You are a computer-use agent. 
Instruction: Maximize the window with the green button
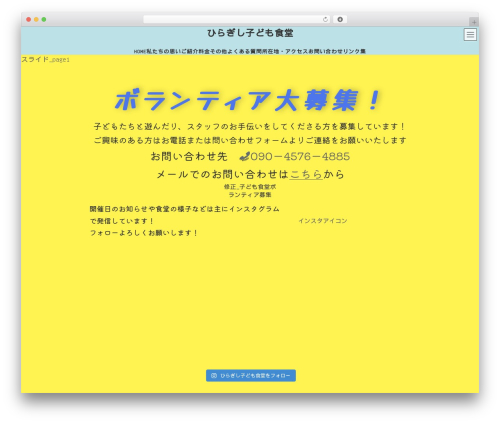click(44, 20)
